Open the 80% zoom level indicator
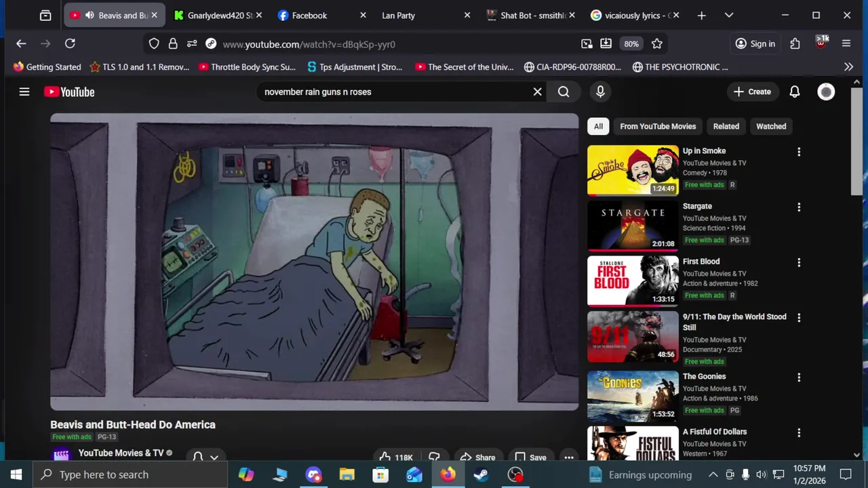 pyautogui.click(x=631, y=43)
